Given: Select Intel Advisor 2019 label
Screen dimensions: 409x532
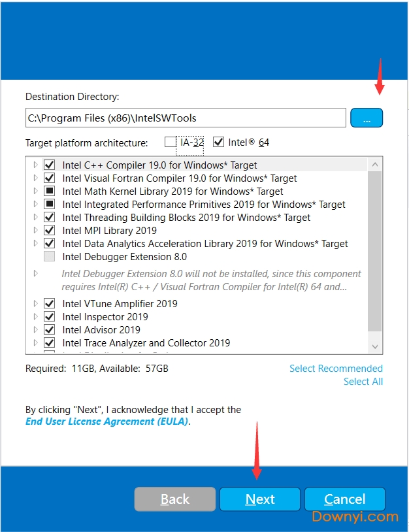Looking at the screenshot, I should (x=101, y=330).
